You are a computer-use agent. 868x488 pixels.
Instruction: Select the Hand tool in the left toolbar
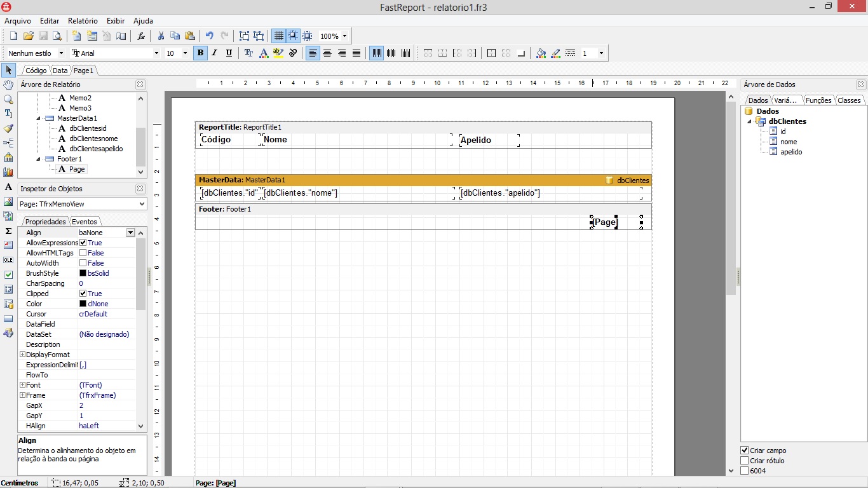click(8, 85)
